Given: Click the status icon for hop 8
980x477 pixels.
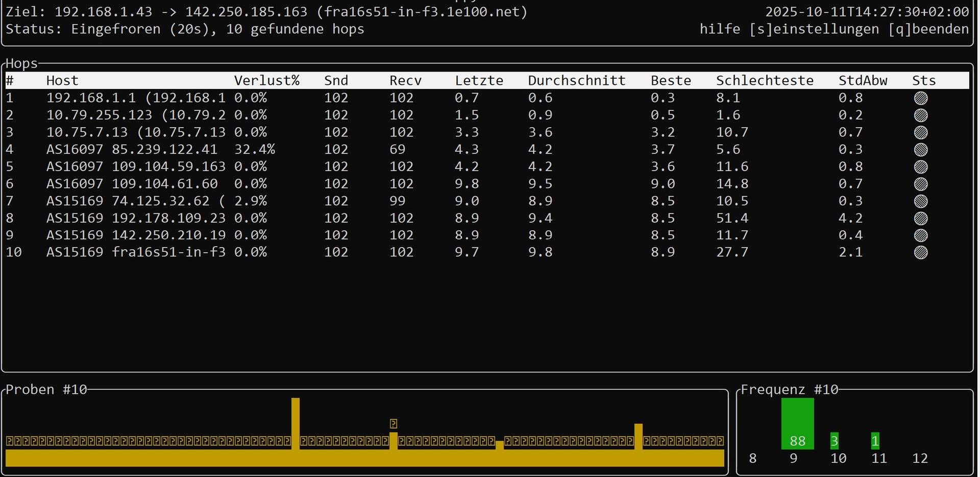Looking at the screenshot, I should click(x=921, y=219).
